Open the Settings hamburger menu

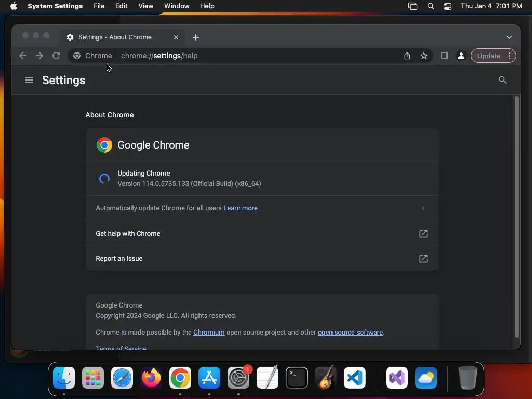[x=29, y=80]
